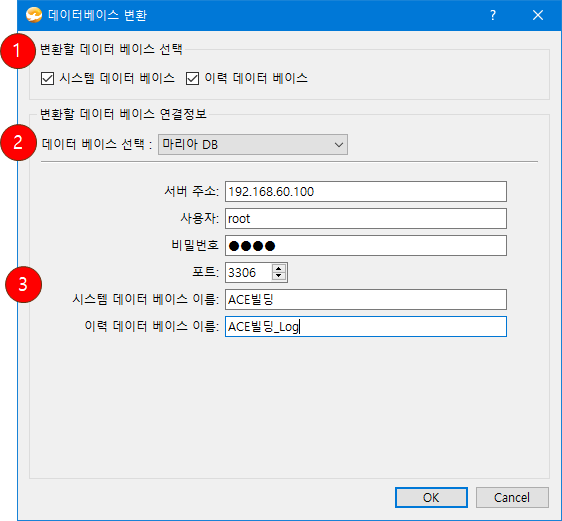Click the red step 3 marker
The image size is (562, 521).
(23, 285)
